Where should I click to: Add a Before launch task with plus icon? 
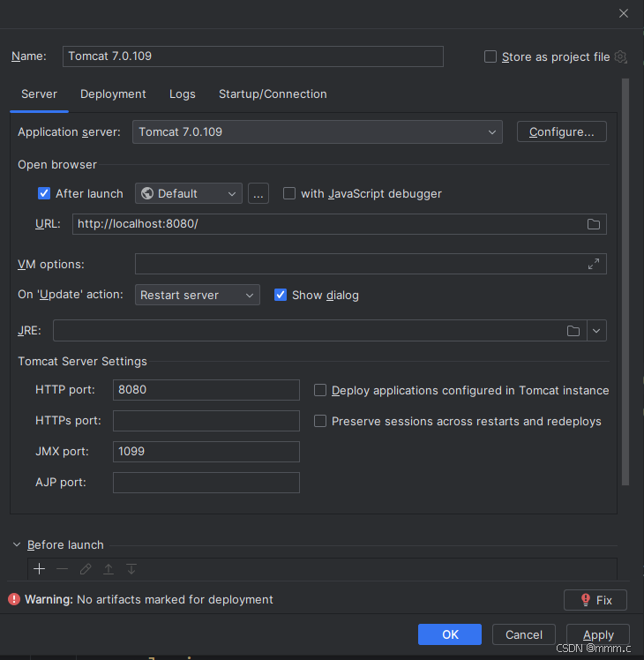[39, 569]
